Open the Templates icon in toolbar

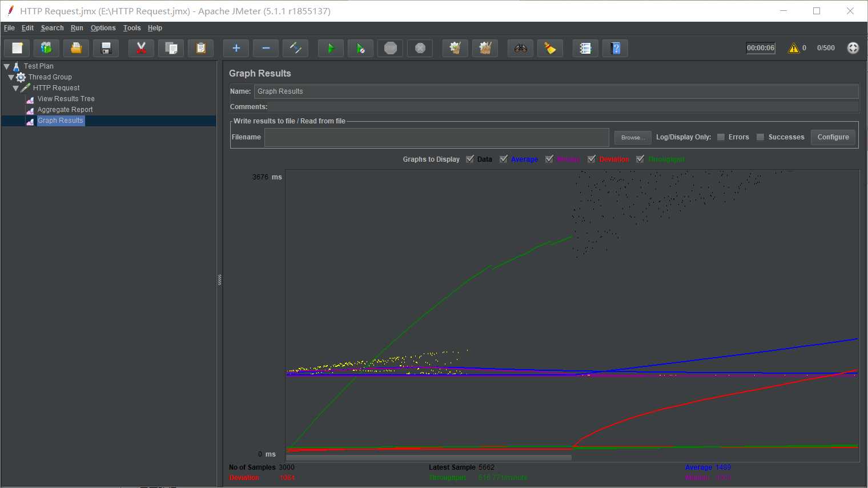pos(47,48)
